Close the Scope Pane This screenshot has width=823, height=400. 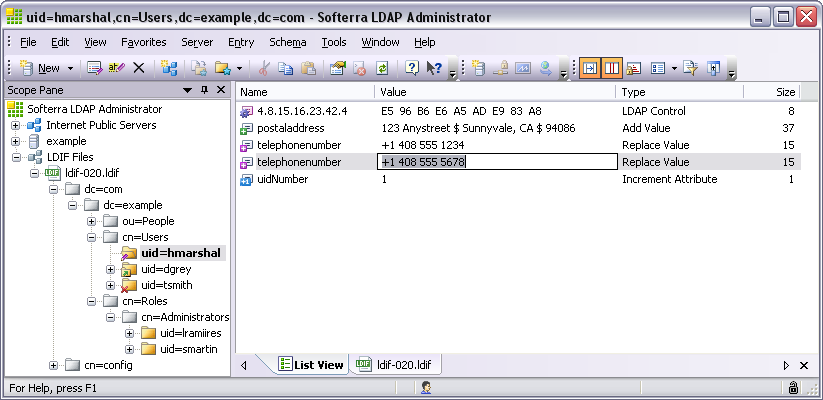(x=221, y=90)
